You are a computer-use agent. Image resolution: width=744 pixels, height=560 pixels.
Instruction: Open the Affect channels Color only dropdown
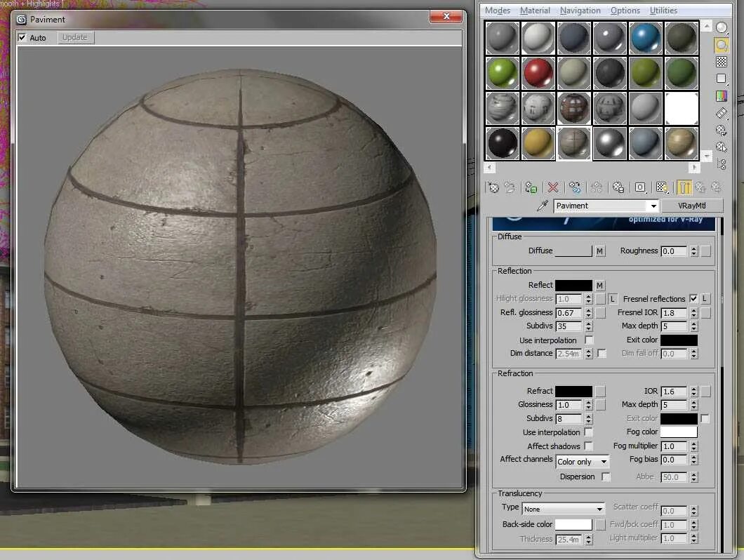pos(583,462)
